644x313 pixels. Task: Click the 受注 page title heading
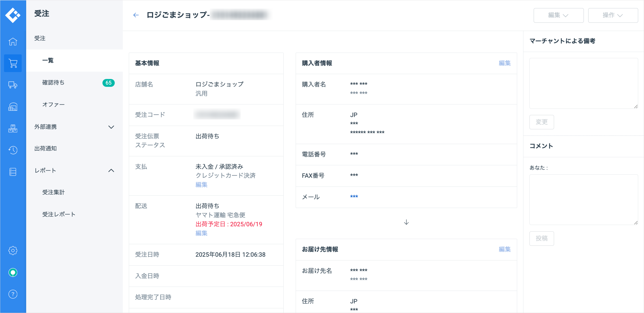tap(42, 13)
